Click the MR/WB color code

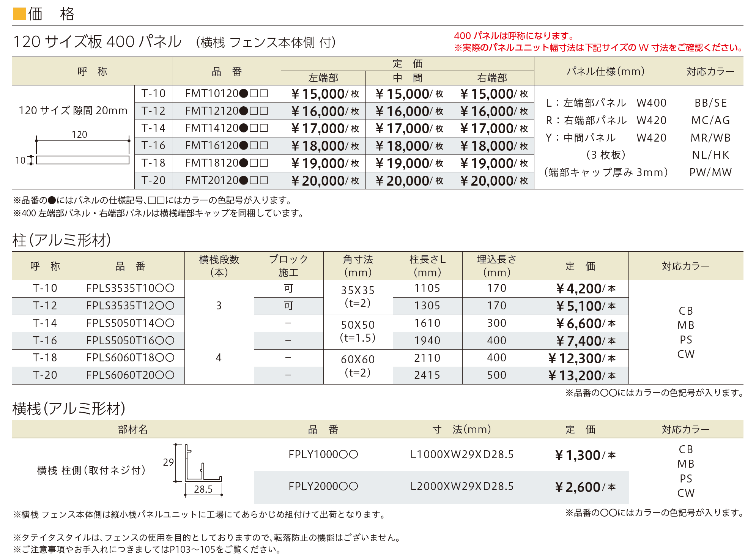coord(711,138)
